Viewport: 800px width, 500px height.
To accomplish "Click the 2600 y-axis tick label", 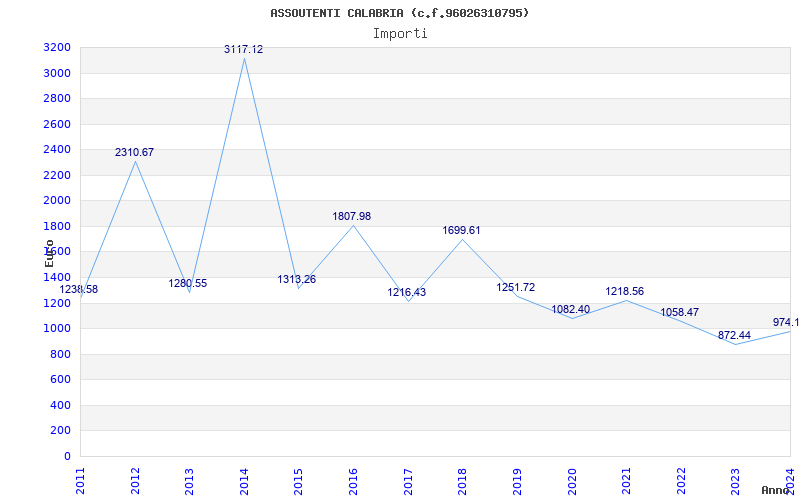I will [57, 124].
